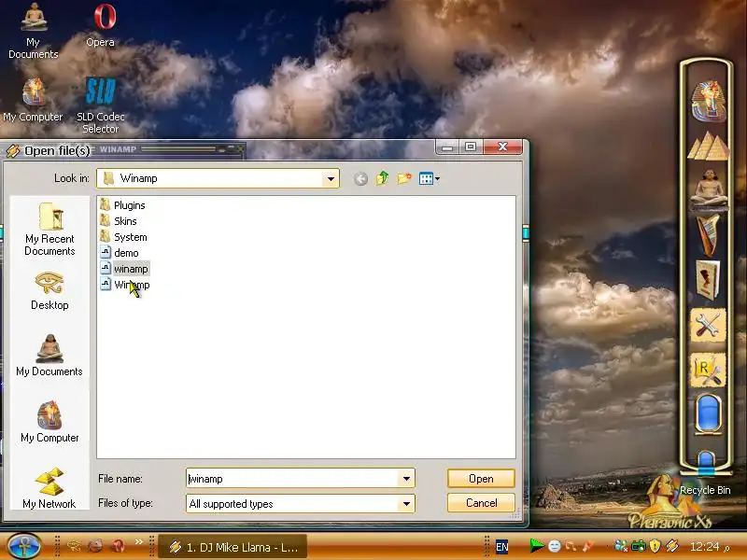747x560 pixels.
Task: Expand quick launch overflow chevron
Action: coord(138,542)
